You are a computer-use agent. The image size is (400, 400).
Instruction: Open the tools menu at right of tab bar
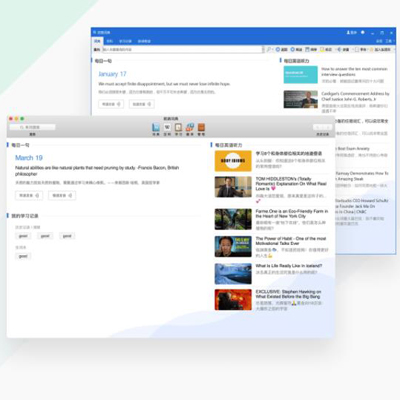[389, 41]
